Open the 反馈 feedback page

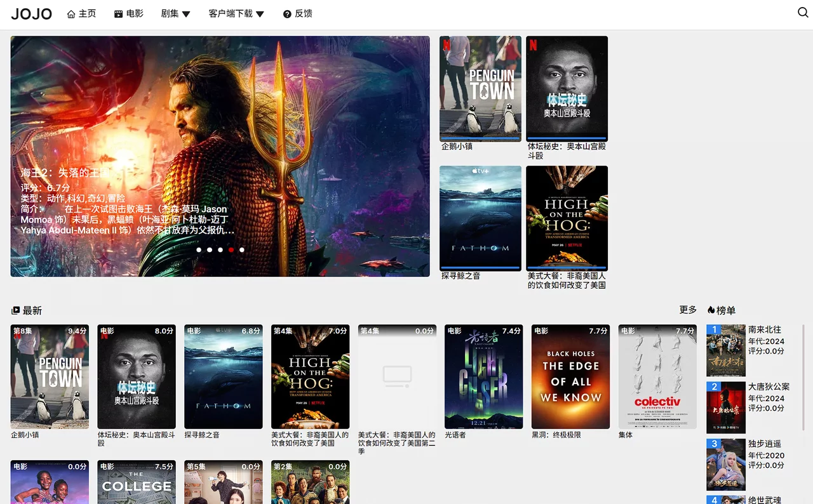coord(297,14)
